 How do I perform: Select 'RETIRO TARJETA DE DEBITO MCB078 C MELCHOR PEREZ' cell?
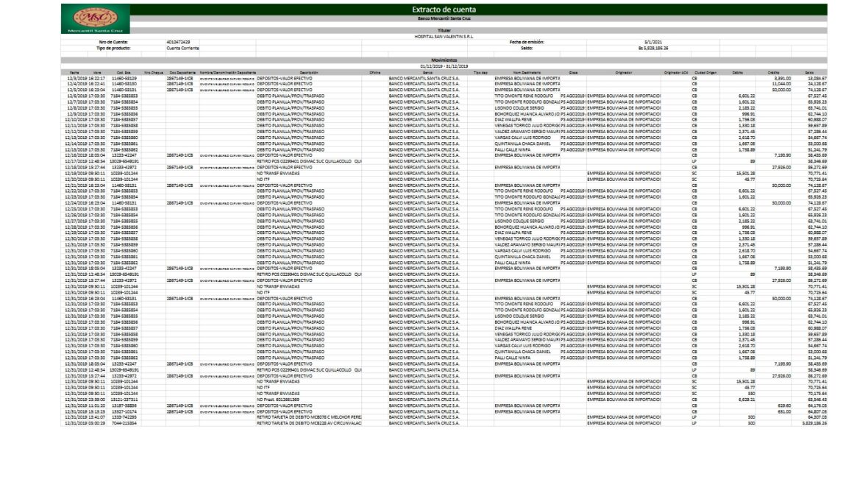pos(309,417)
